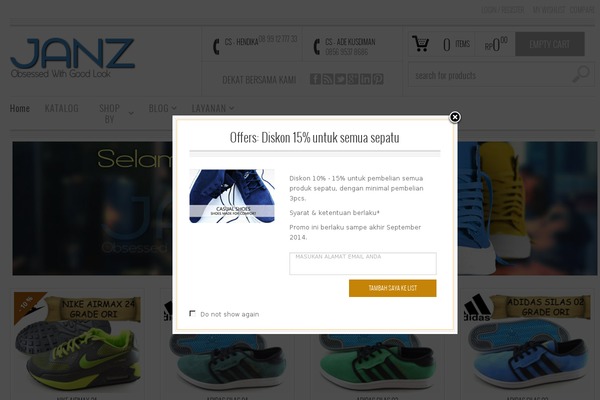The width and height of the screenshot is (600, 400).
Task: Click the Empty Cart button
Action: click(x=549, y=44)
